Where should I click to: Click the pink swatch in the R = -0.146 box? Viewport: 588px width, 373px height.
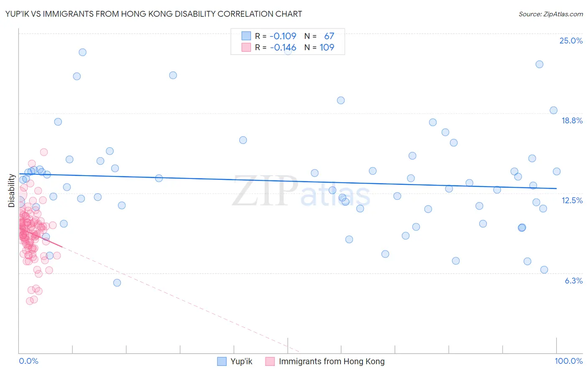(x=246, y=47)
